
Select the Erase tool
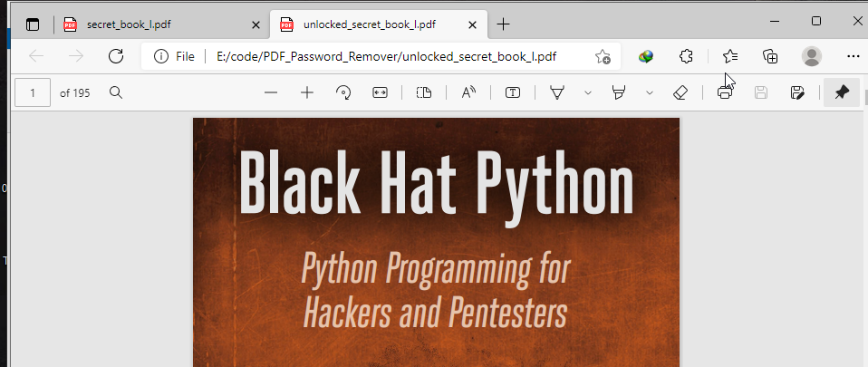(680, 92)
